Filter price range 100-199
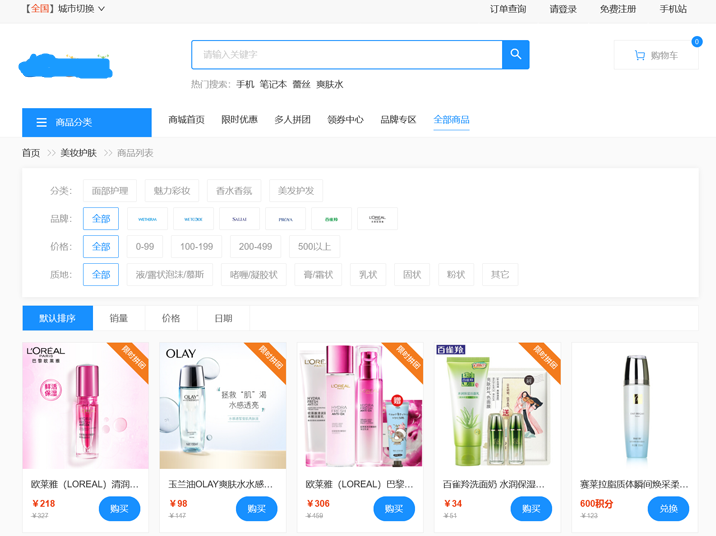The image size is (716, 536). point(196,247)
